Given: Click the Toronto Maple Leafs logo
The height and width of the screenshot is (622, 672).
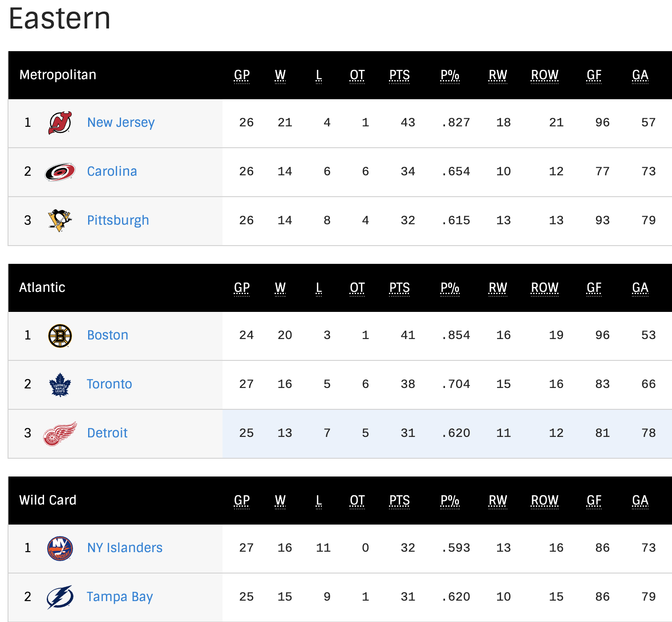Looking at the screenshot, I should pyautogui.click(x=60, y=384).
